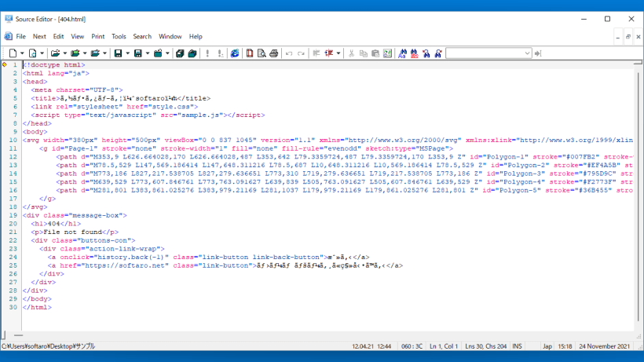
Task: Expand the second save dropdown arrow
Action: 148,53
